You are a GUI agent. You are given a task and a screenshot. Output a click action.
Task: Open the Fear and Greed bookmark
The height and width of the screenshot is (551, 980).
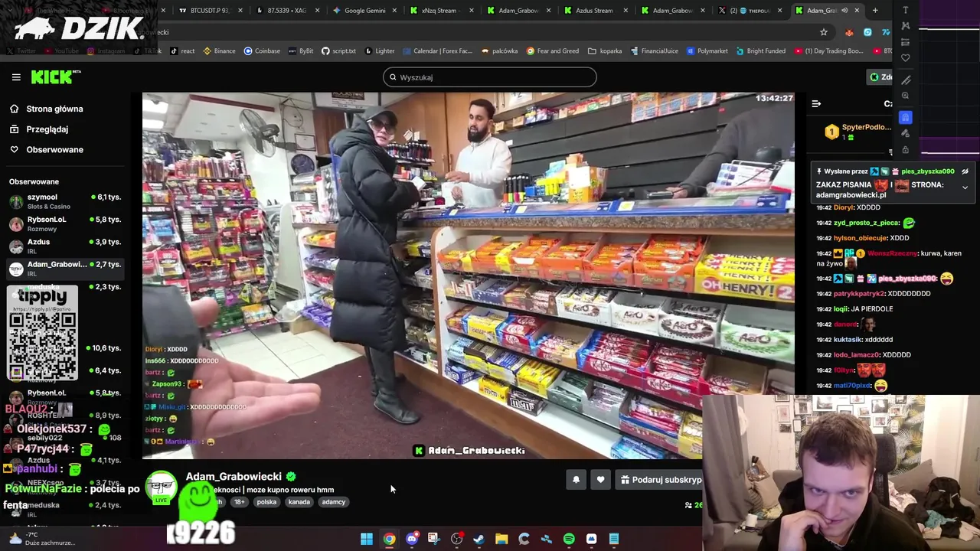[553, 51]
